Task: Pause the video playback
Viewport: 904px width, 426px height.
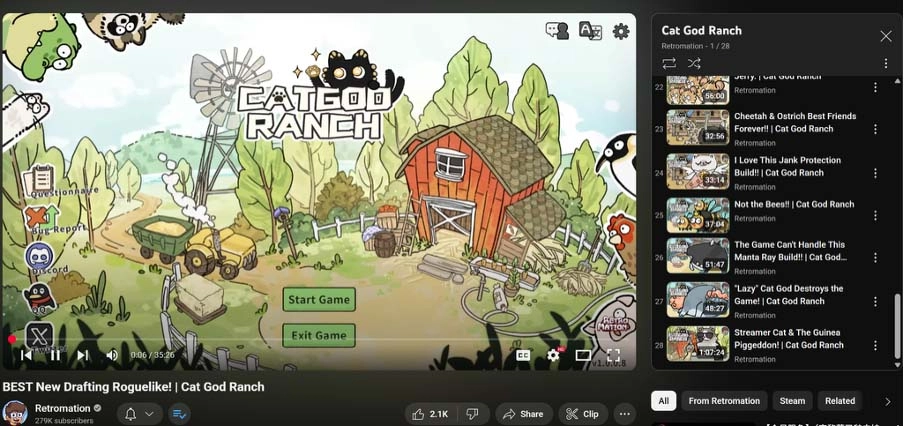Action: pyautogui.click(x=55, y=355)
